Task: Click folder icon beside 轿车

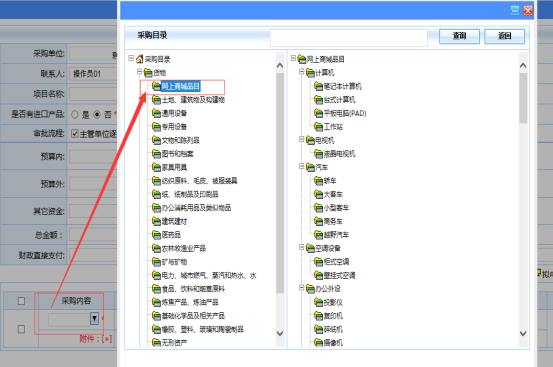Action: point(318,181)
